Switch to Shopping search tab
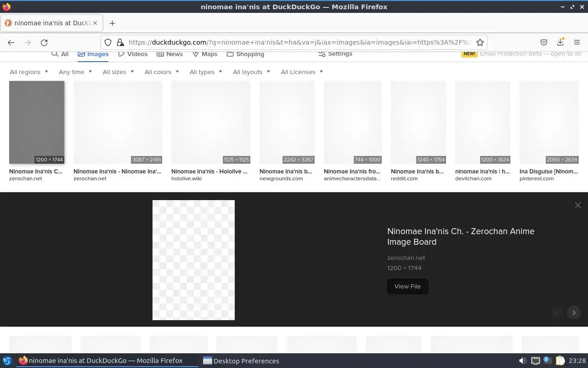The height and width of the screenshot is (368, 588). tap(245, 54)
